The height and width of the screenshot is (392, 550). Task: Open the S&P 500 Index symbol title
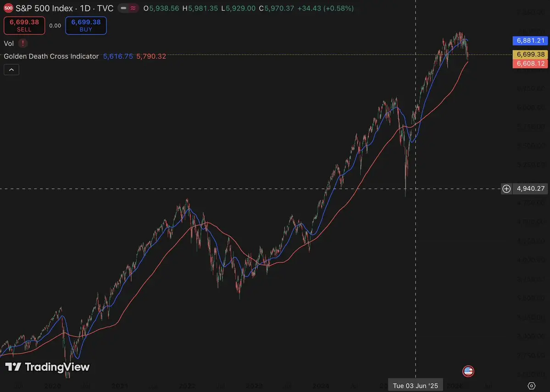(65, 8)
